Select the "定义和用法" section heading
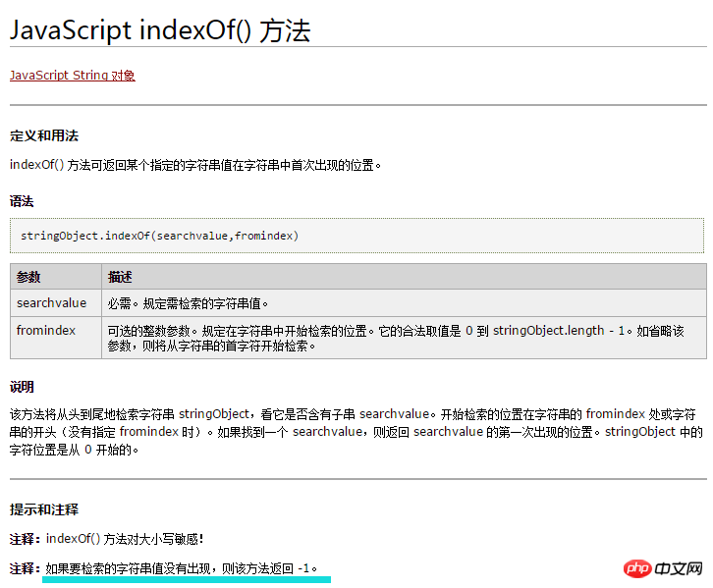713x588 pixels. pyautogui.click(x=44, y=134)
